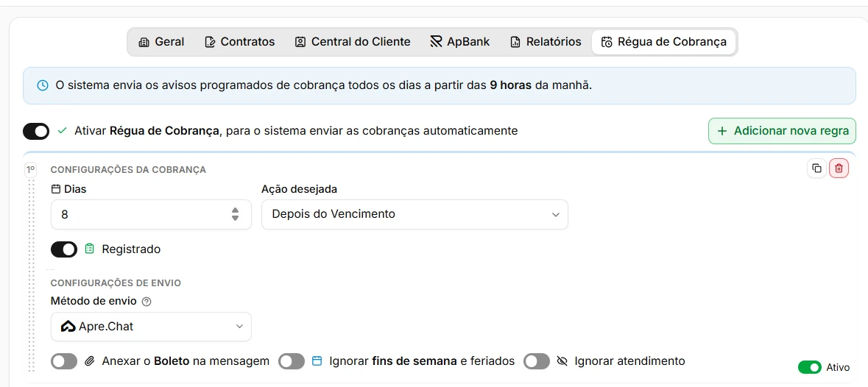Click the paperclip icon beside Anexar o Boleto
This screenshot has height=387, width=868.
(90, 361)
